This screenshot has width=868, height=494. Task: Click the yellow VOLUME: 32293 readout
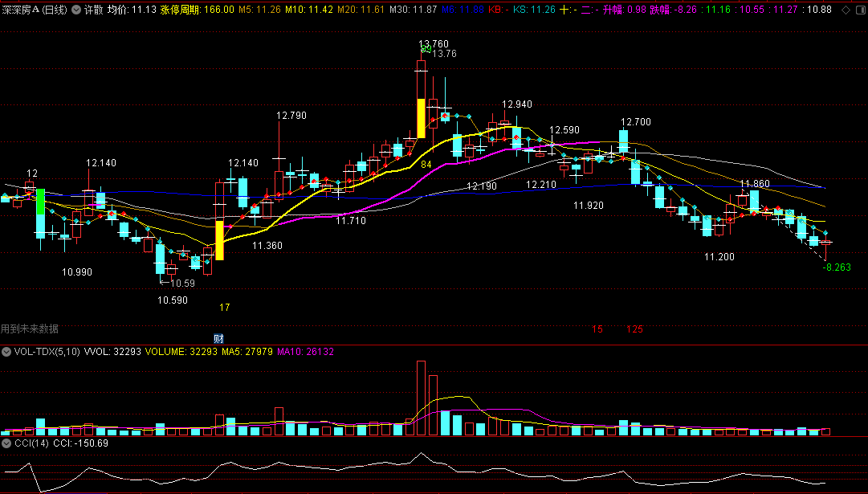click(x=181, y=352)
